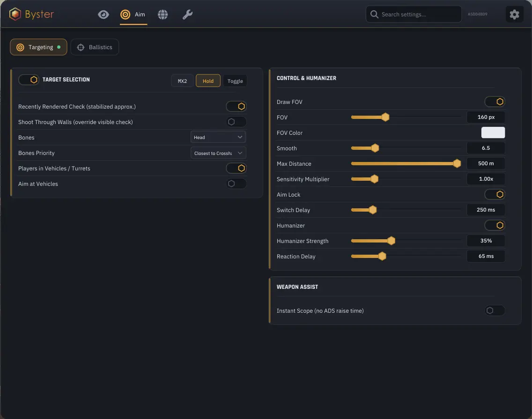Open the Bones Priority dropdown
Image resolution: width=532 pixels, height=419 pixels.
[218, 153]
